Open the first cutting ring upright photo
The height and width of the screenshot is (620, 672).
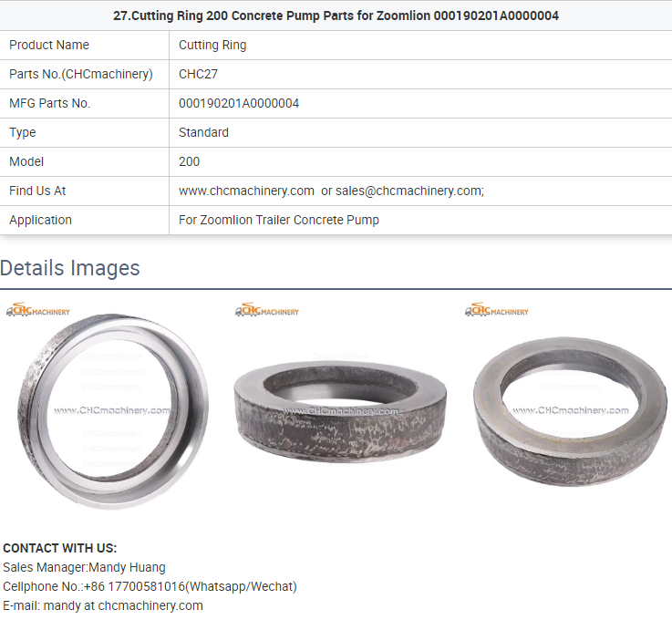(114, 411)
